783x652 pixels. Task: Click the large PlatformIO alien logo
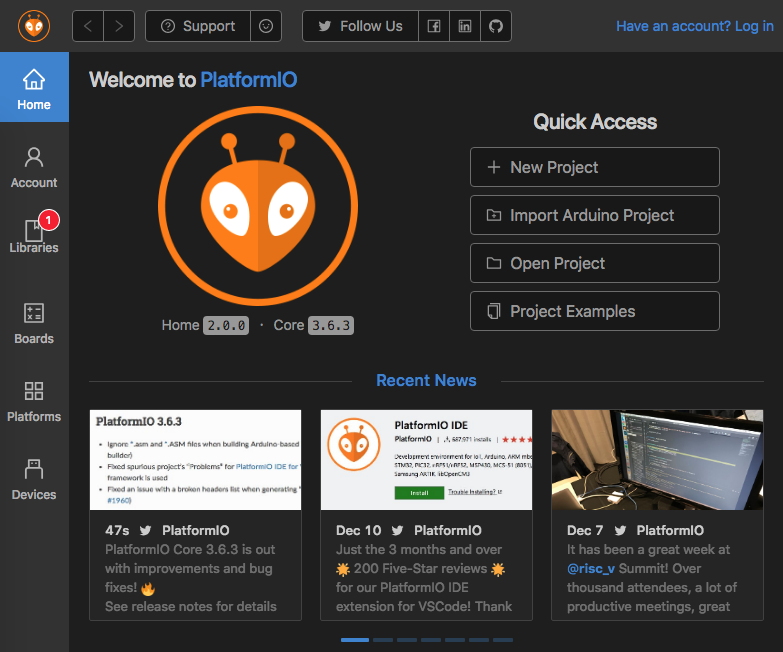(x=258, y=206)
